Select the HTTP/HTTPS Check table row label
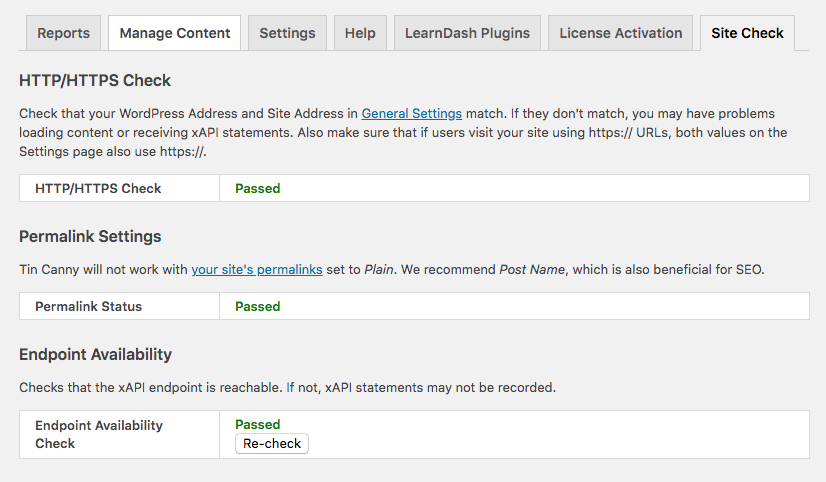The height and width of the screenshot is (482, 826). [x=98, y=188]
